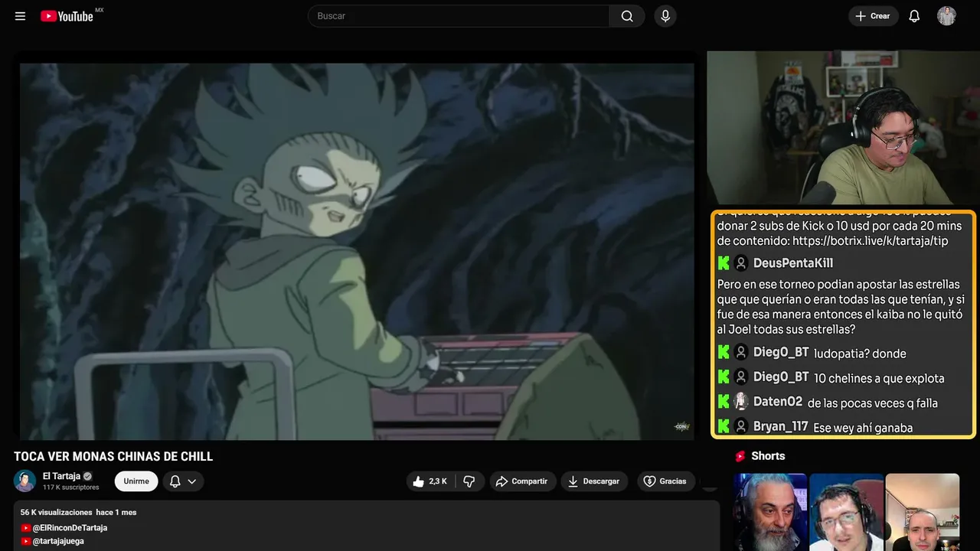980x551 pixels.
Task: Send a Super Thanks with Gracias
Action: click(x=665, y=481)
